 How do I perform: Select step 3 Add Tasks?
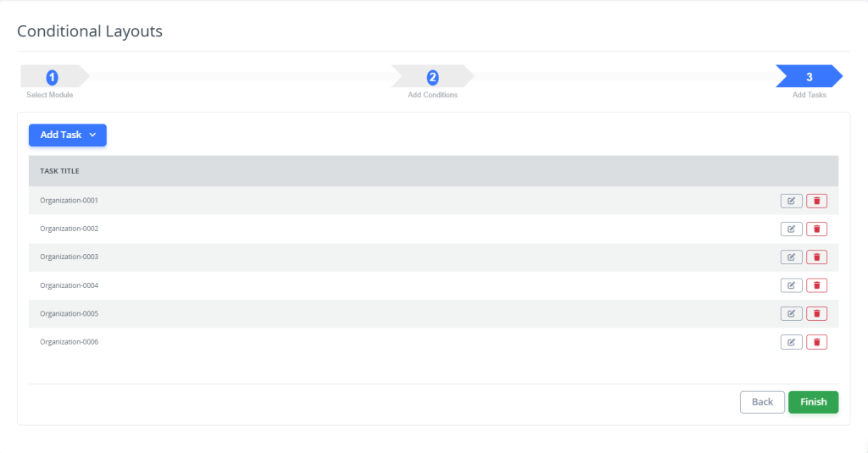(x=809, y=77)
